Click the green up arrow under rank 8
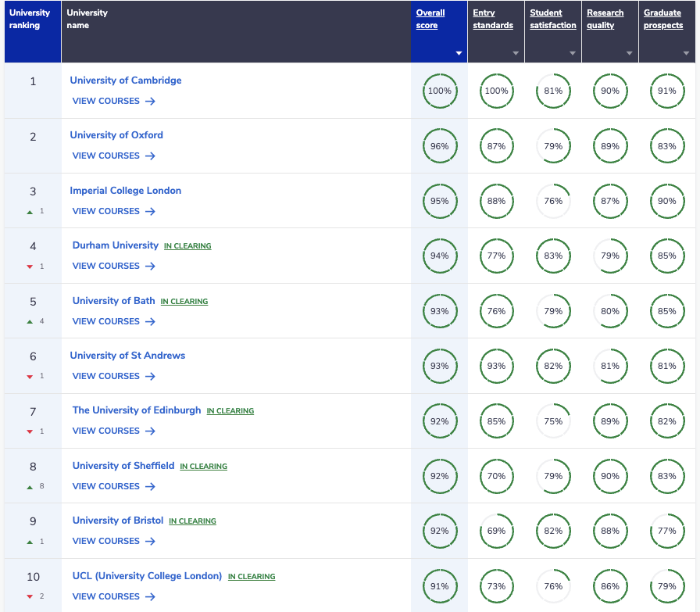 (x=30, y=487)
